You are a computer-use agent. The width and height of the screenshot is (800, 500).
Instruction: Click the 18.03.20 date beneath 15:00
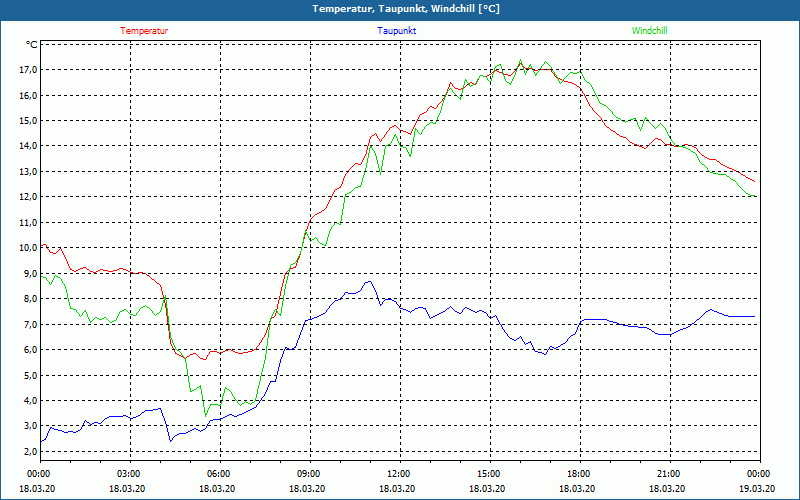click(487, 489)
